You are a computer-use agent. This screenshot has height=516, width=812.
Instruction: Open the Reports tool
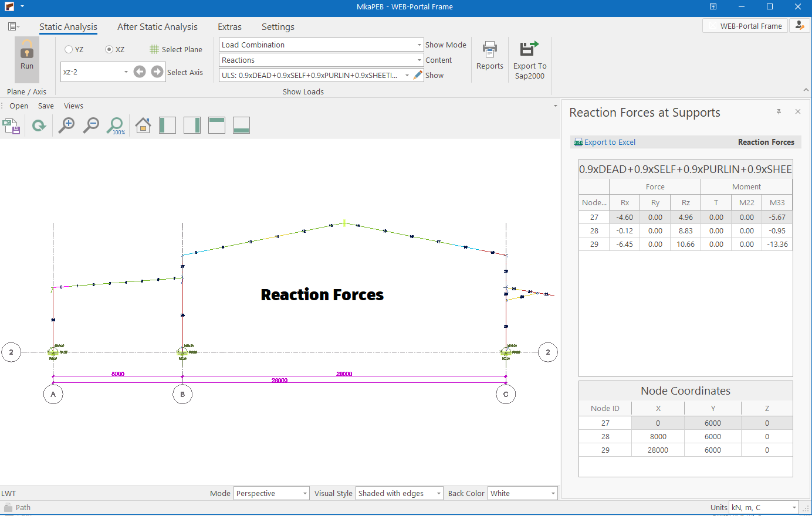click(489, 55)
